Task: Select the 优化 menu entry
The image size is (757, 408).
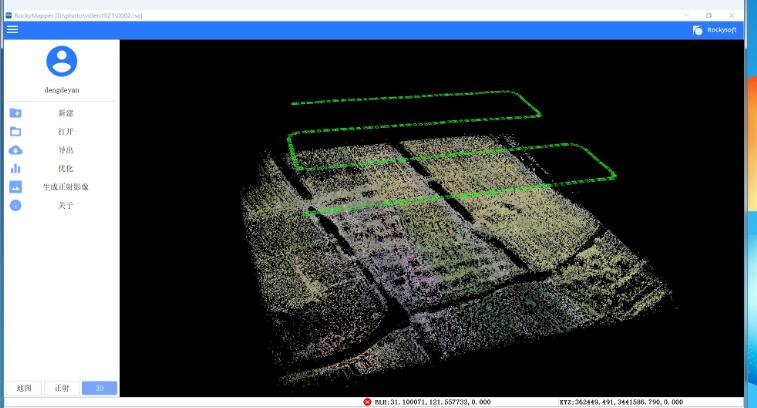Action: (66, 169)
